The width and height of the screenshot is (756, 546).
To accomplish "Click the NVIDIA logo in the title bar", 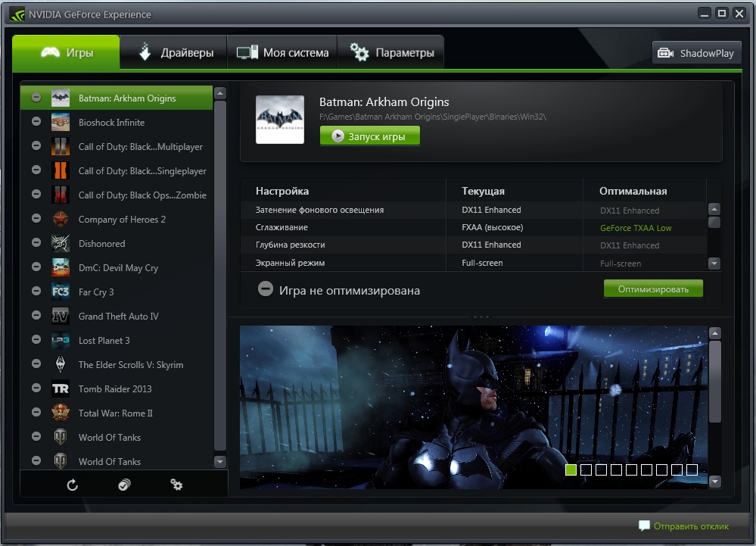I will (x=17, y=14).
